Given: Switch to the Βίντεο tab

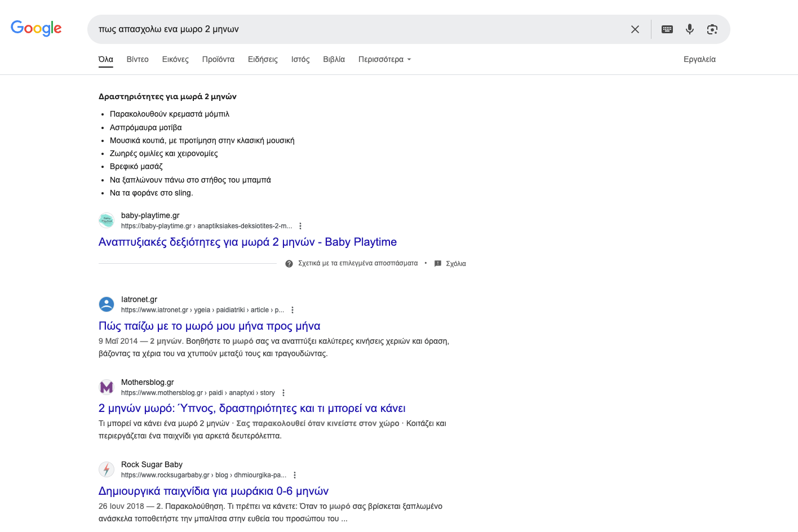Looking at the screenshot, I should pyautogui.click(x=138, y=59).
